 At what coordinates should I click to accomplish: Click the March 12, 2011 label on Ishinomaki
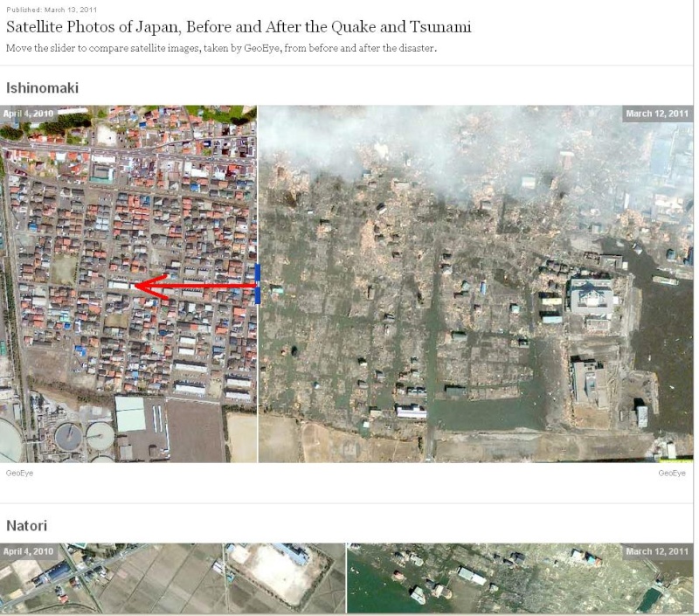click(x=657, y=114)
